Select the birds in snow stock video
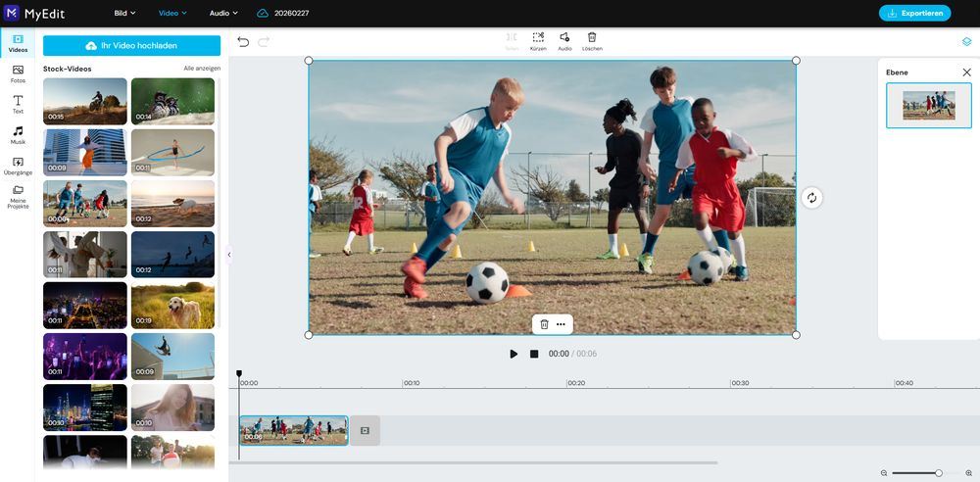The height and width of the screenshot is (482, 980). coord(172,101)
